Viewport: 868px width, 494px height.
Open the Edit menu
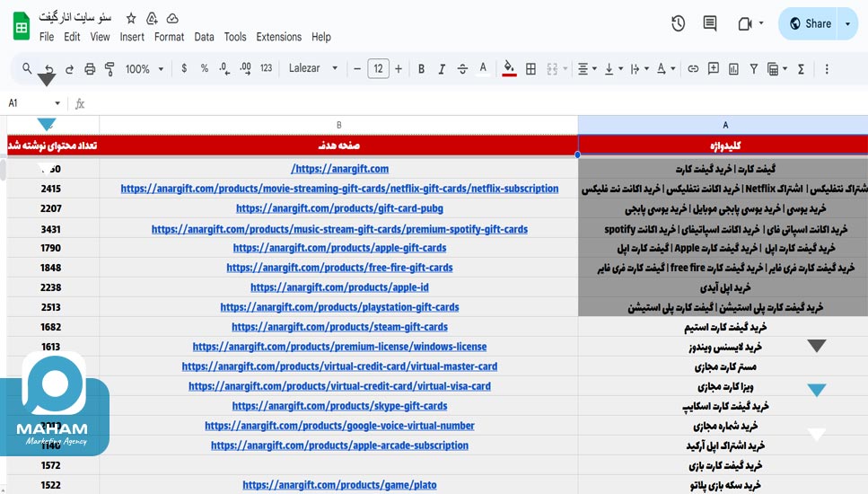click(72, 37)
